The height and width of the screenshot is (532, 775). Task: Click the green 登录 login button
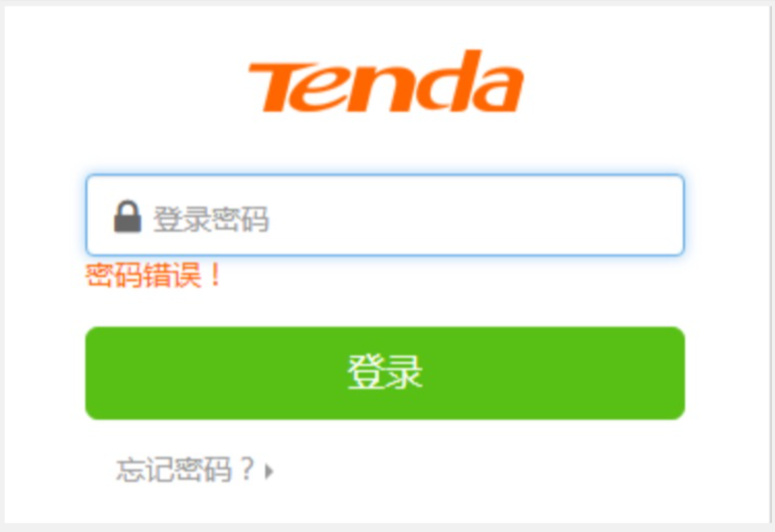click(385, 373)
